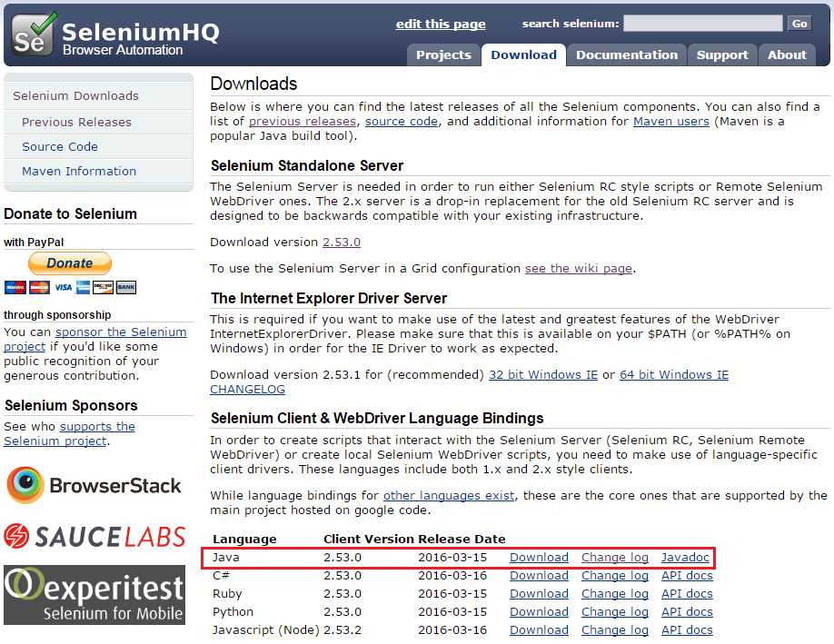Click the Donate to Selenium heading

[70, 213]
